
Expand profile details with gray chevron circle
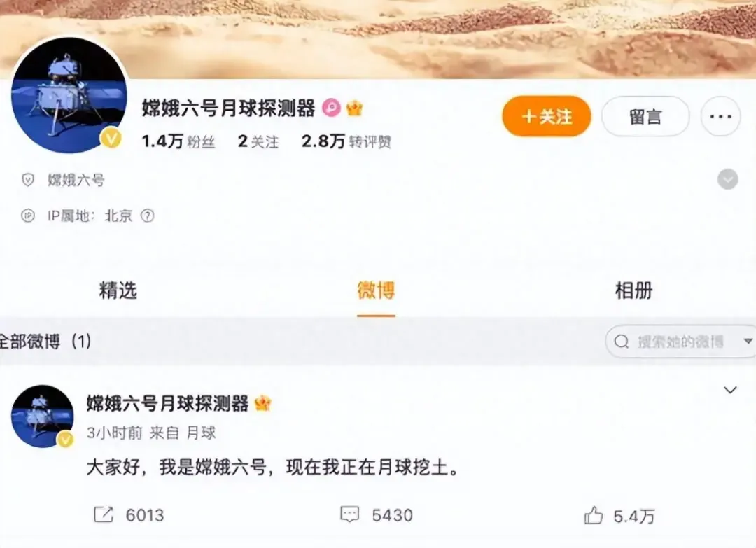point(727,179)
